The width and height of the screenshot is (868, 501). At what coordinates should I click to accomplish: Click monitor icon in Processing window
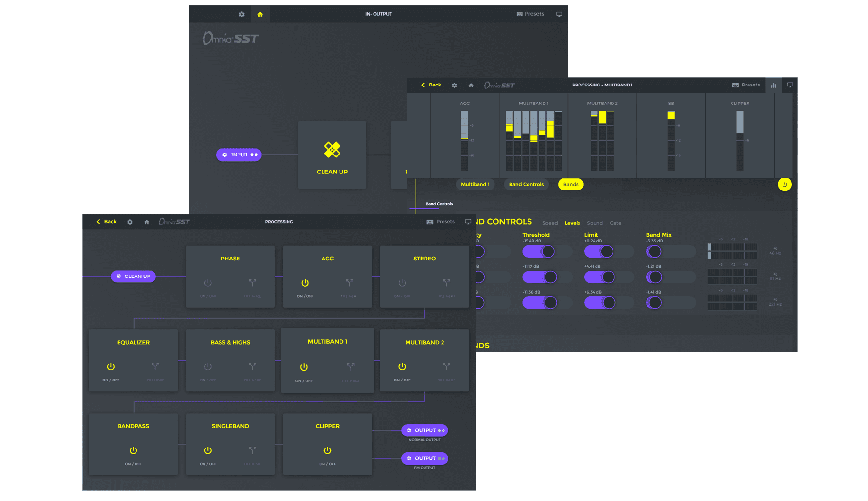(x=468, y=222)
